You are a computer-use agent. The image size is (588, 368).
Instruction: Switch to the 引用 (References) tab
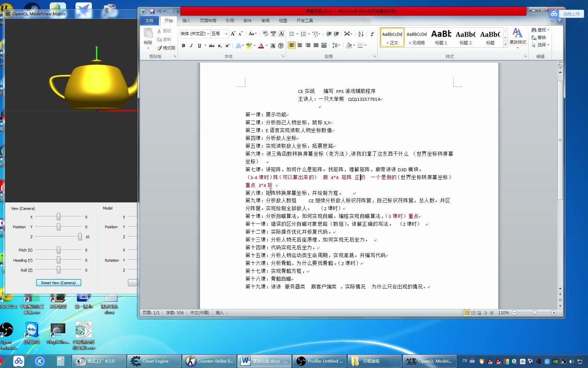click(230, 21)
